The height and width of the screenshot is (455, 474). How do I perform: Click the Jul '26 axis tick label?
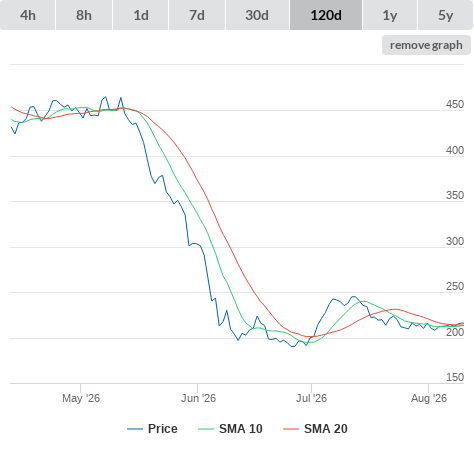pyautogui.click(x=312, y=398)
